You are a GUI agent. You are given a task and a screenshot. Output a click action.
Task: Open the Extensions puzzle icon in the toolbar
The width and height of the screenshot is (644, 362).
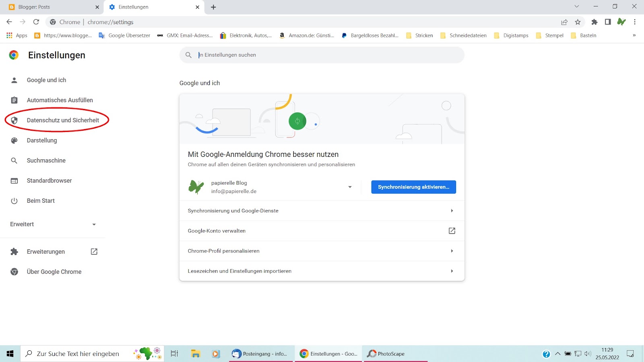pyautogui.click(x=594, y=22)
